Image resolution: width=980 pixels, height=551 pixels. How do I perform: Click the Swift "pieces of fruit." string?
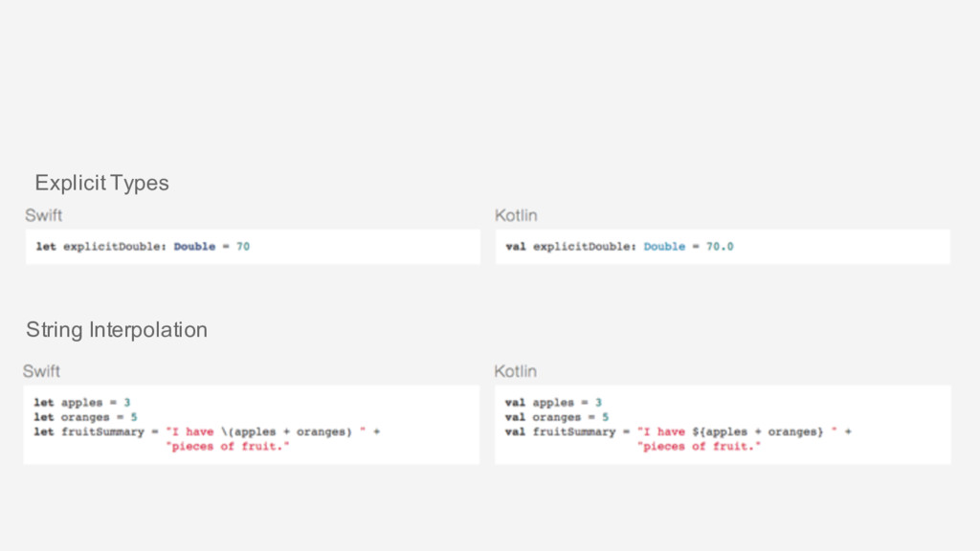coord(227,447)
